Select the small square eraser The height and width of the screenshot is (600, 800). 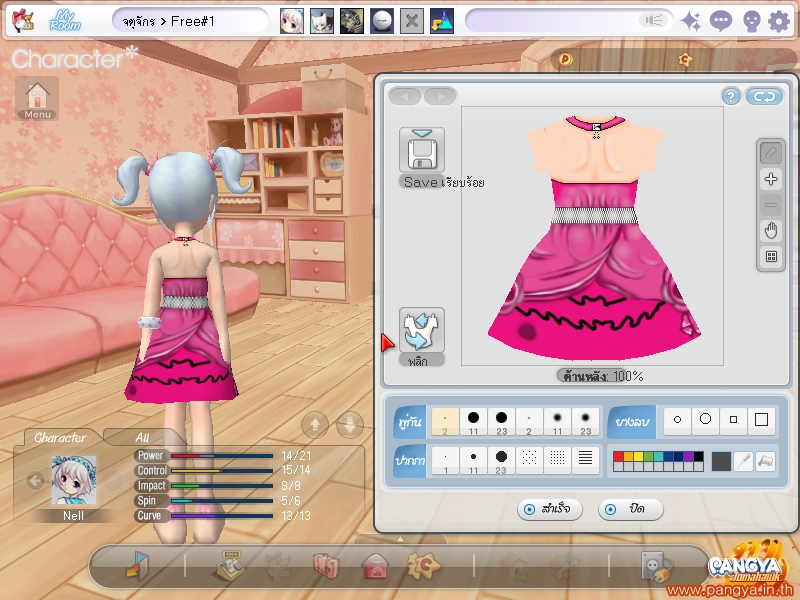pyautogui.click(x=734, y=420)
